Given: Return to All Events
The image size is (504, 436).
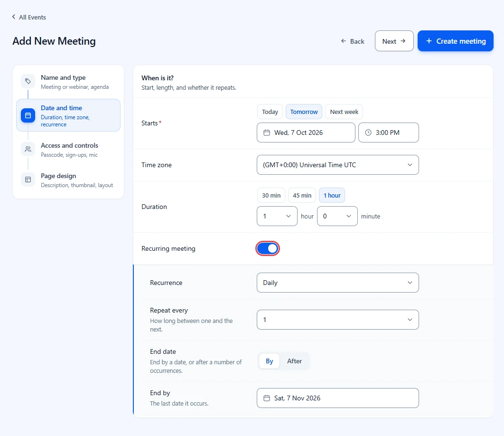Looking at the screenshot, I should (29, 17).
